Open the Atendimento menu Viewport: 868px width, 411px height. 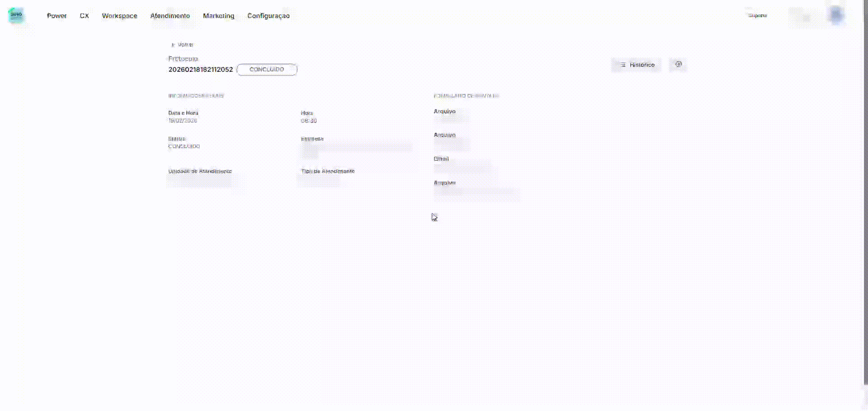tap(170, 16)
